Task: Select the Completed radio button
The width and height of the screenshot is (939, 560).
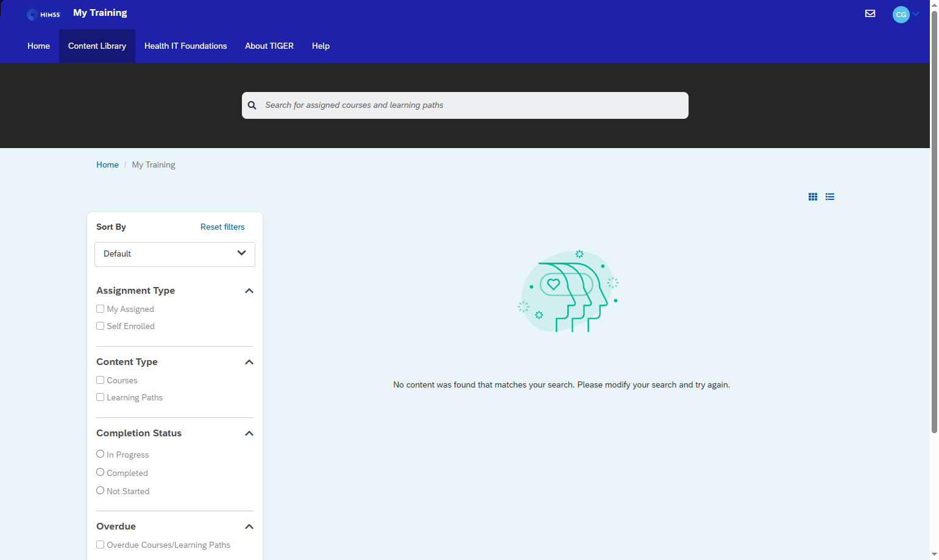Action: click(101, 472)
